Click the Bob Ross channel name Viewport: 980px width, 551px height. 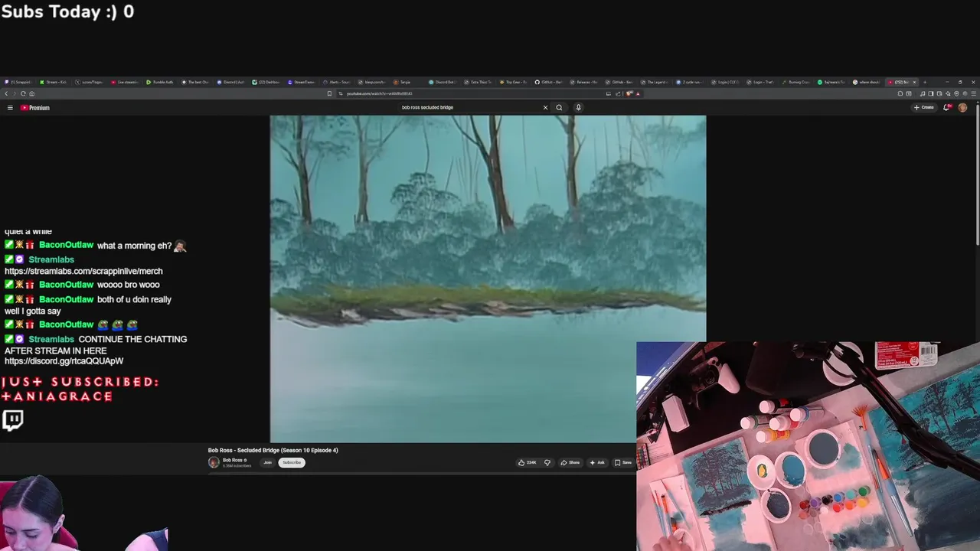point(233,460)
